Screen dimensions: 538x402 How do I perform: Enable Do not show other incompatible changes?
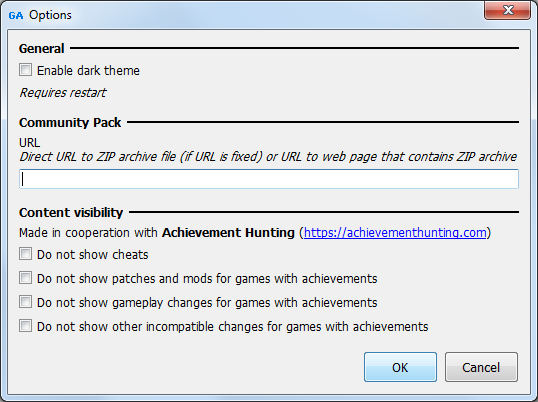(x=25, y=326)
